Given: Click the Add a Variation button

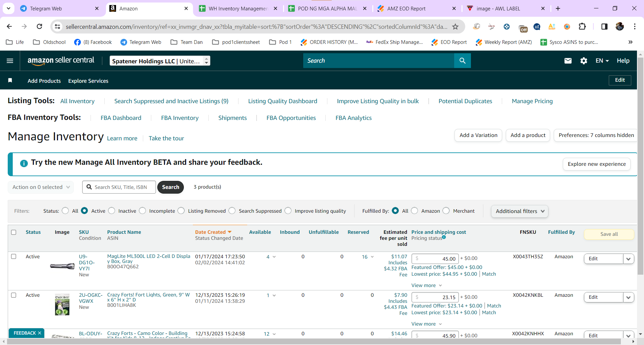Looking at the screenshot, I should pyautogui.click(x=479, y=135).
